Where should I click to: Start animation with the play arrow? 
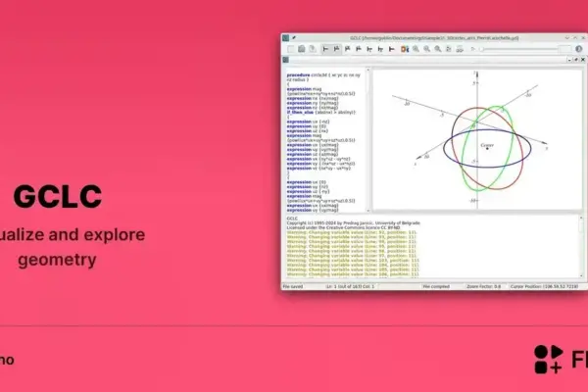[473, 49]
